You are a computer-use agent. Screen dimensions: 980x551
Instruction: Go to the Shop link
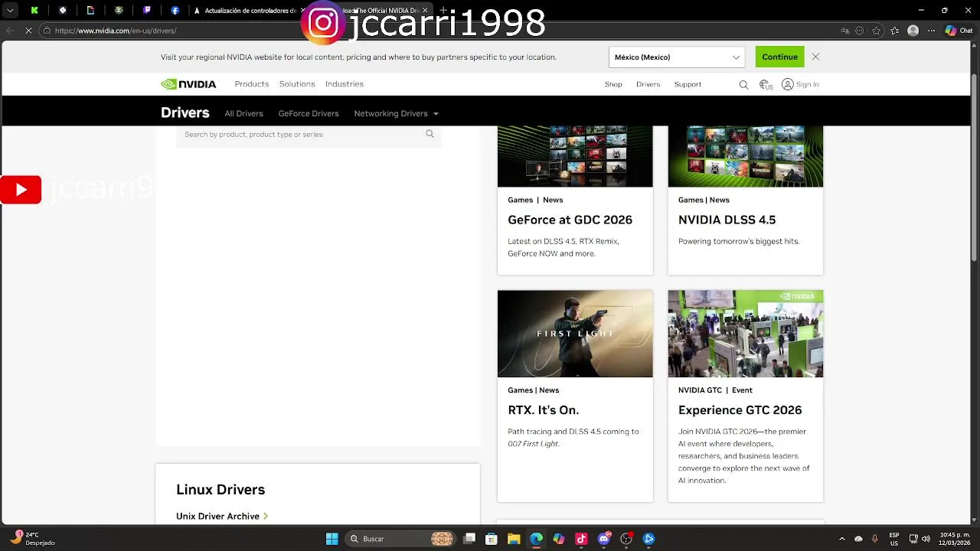613,84
